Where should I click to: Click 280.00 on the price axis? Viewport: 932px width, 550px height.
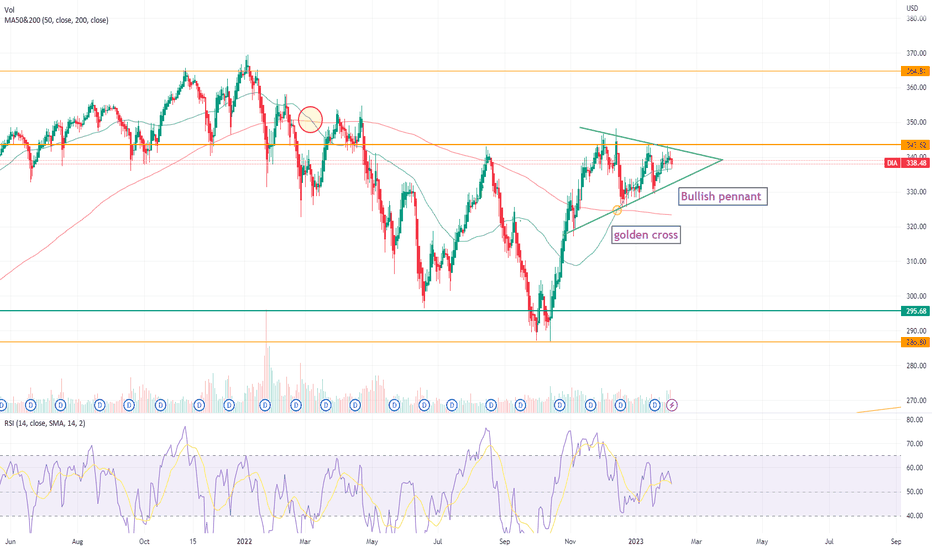(916, 366)
